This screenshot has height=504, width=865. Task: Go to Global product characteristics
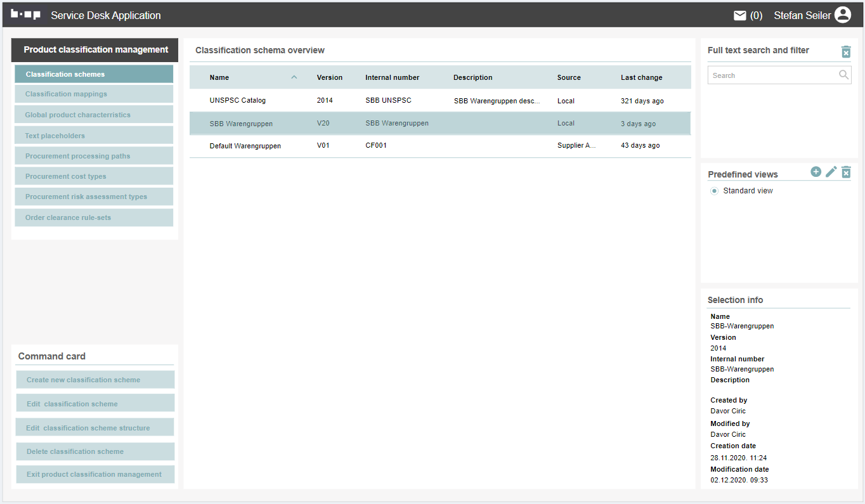(x=94, y=115)
